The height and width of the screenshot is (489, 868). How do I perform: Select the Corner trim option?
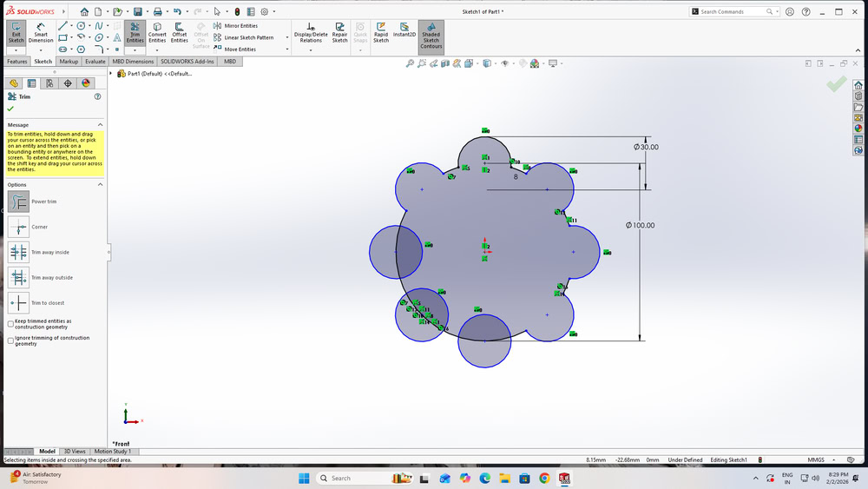tap(18, 227)
